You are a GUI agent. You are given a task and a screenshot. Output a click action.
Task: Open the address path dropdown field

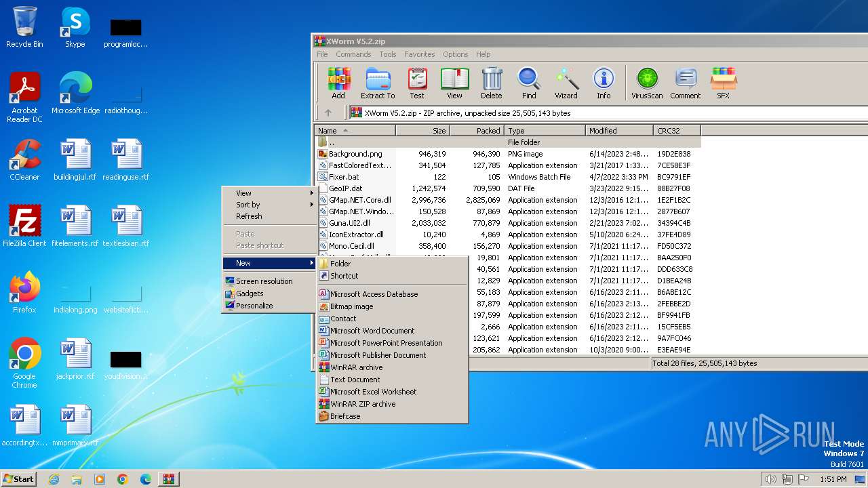608,113
